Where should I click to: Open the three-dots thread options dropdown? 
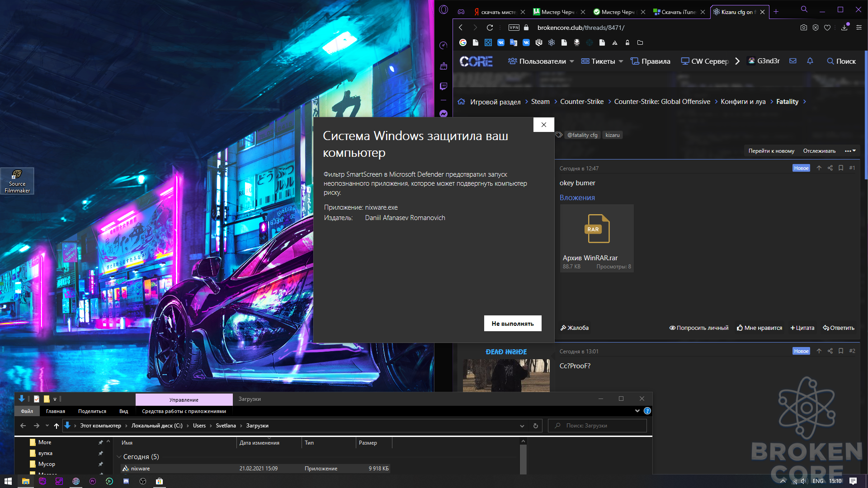(850, 151)
